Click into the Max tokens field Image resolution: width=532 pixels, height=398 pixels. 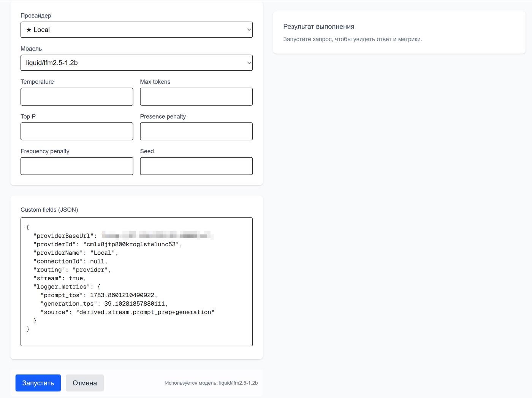pos(196,97)
